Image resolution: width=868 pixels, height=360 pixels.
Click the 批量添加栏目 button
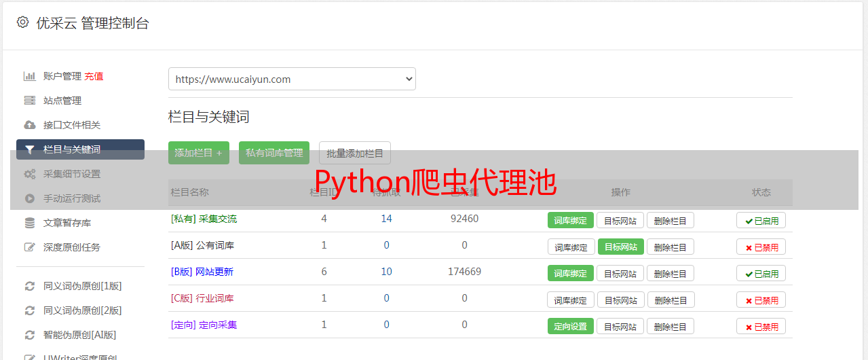coord(355,153)
